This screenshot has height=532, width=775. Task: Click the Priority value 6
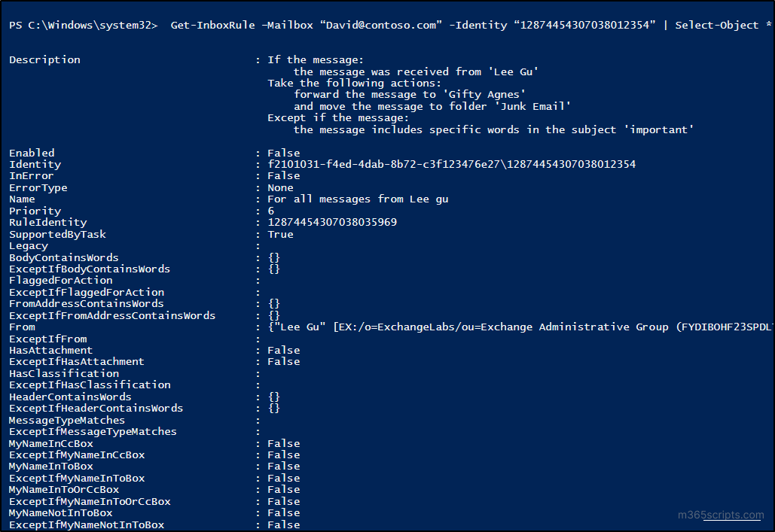pos(271,211)
